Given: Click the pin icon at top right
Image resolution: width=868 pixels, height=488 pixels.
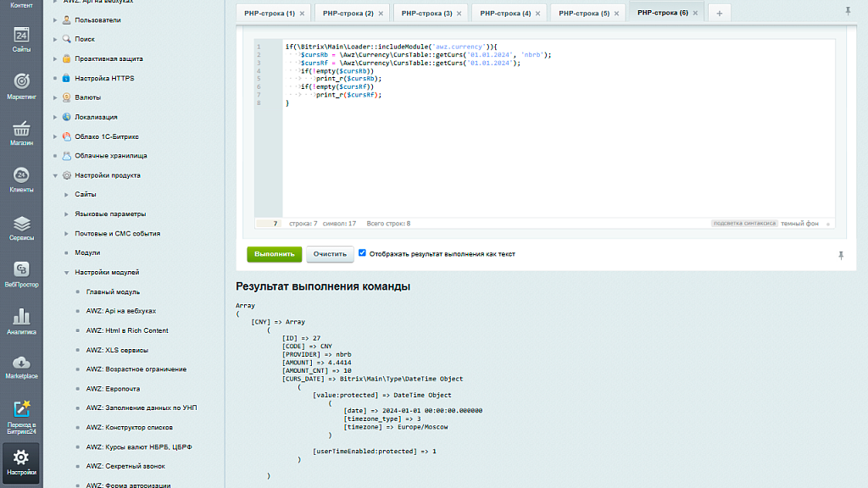Looking at the screenshot, I should [848, 11].
